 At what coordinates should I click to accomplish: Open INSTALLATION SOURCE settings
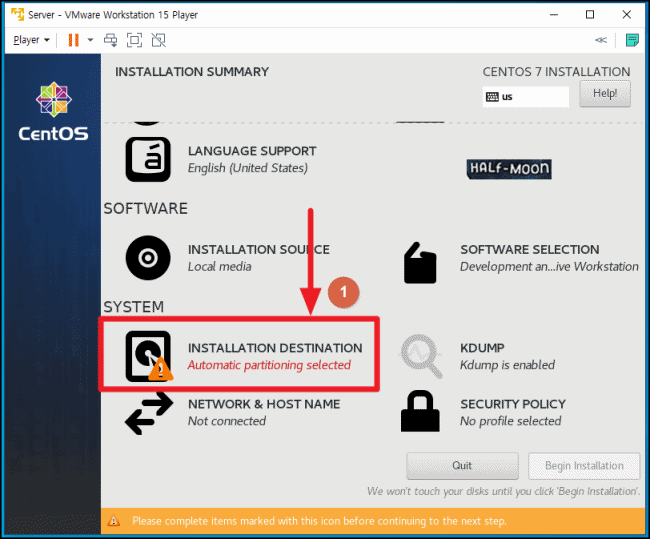[x=259, y=250]
